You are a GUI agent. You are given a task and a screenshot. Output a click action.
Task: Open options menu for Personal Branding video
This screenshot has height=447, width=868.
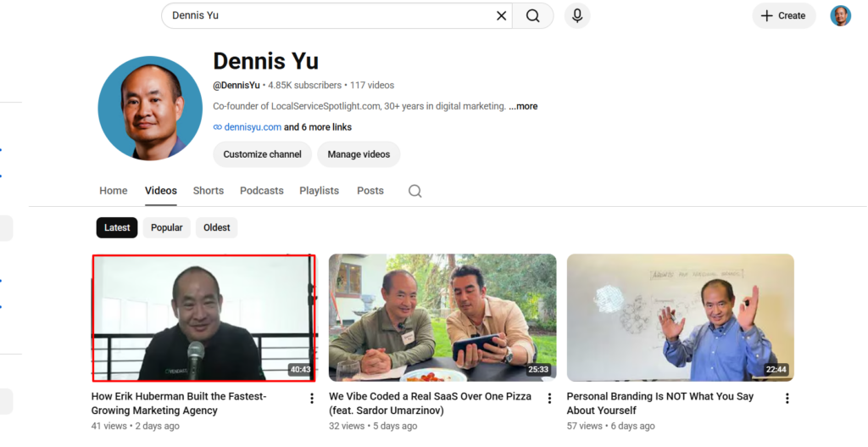point(787,399)
